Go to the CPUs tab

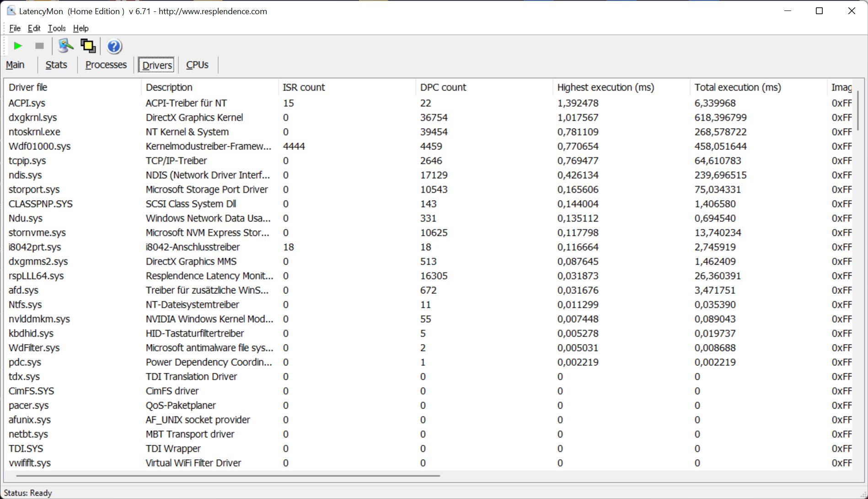point(197,65)
